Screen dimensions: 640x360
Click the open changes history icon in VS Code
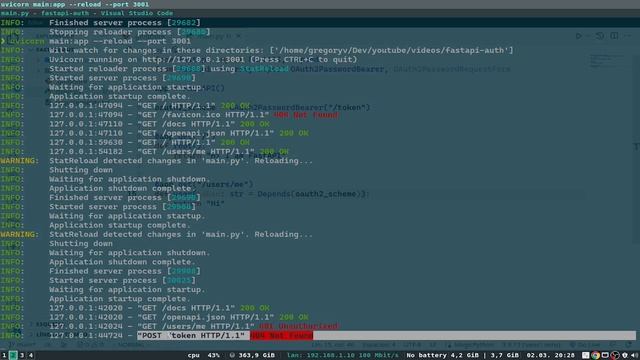pos(600,36)
